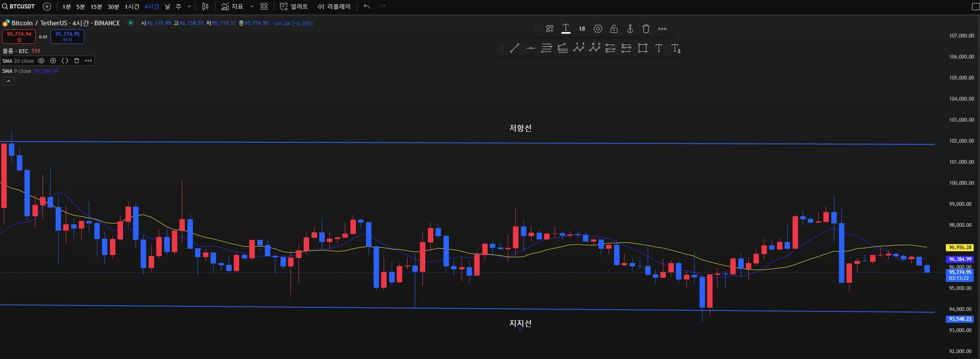Select the horizontal line drawing tool
Viewport: 980px width, 359px height.
(531, 48)
